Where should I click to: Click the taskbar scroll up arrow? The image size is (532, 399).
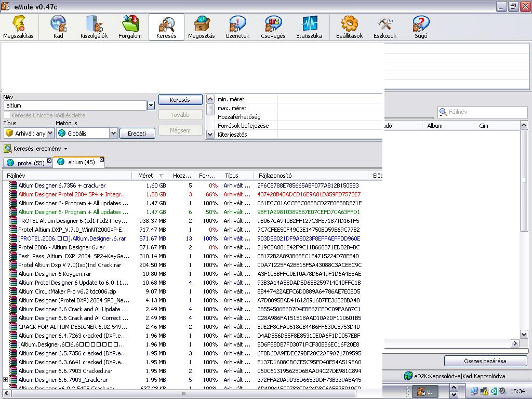[x=454, y=388]
